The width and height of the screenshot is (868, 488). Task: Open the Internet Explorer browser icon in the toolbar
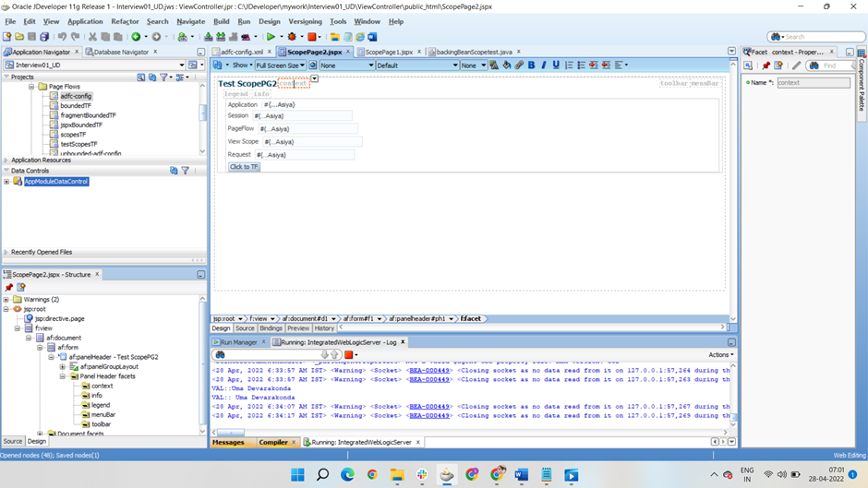click(x=360, y=37)
